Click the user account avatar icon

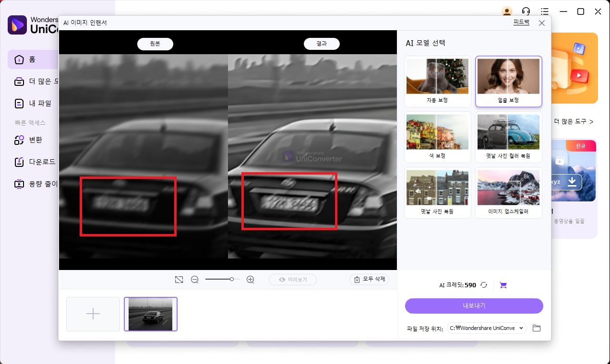point(507,12)
